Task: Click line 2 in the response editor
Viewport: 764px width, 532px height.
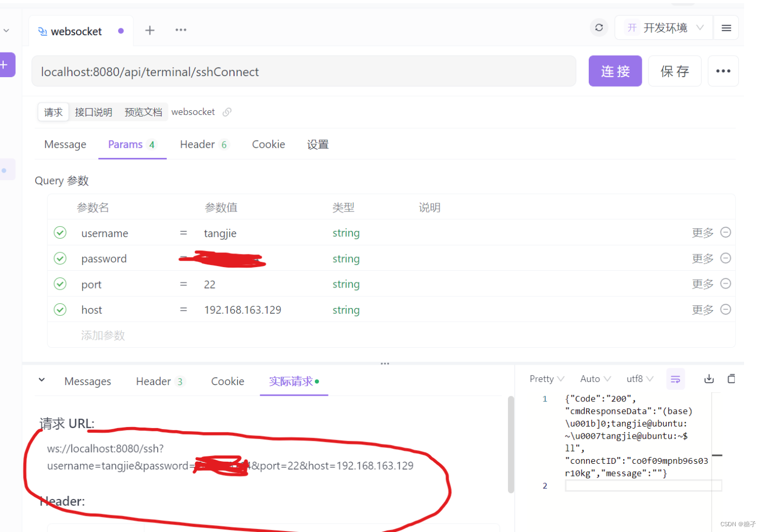Action: click(643, 486)
